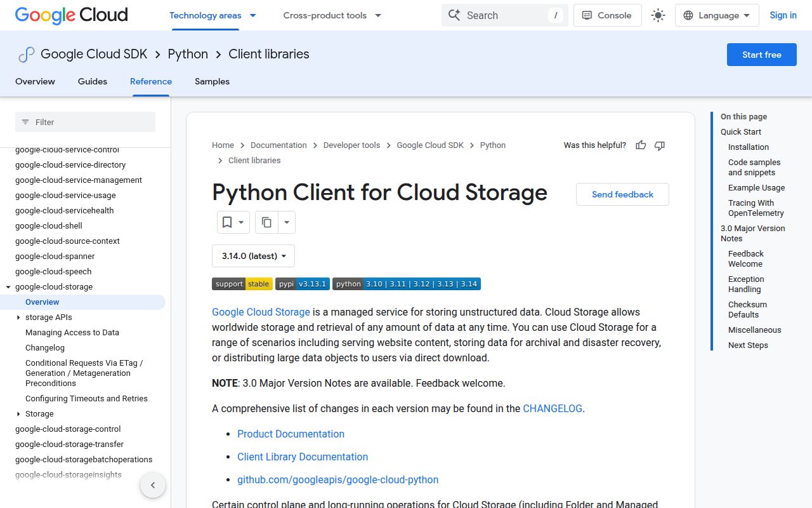812x508 pixels.
Task: Select google-cloud-service-directory in sidebar
Action: (x=70, y=165)
